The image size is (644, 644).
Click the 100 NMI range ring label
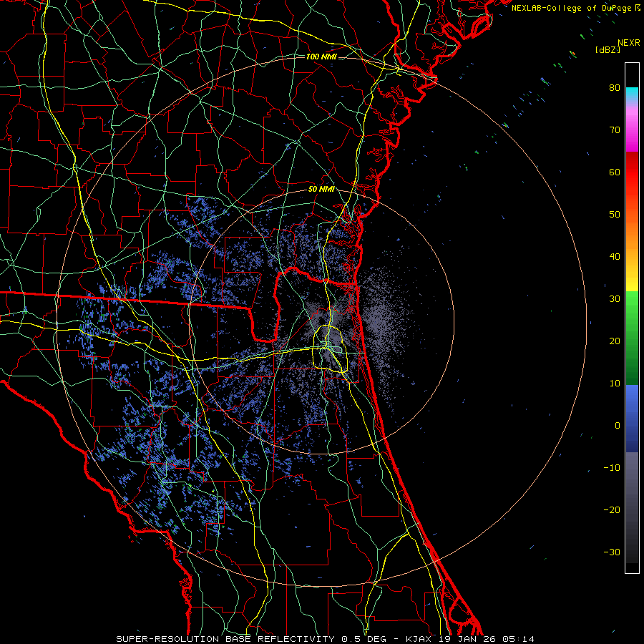coord(321,57)
